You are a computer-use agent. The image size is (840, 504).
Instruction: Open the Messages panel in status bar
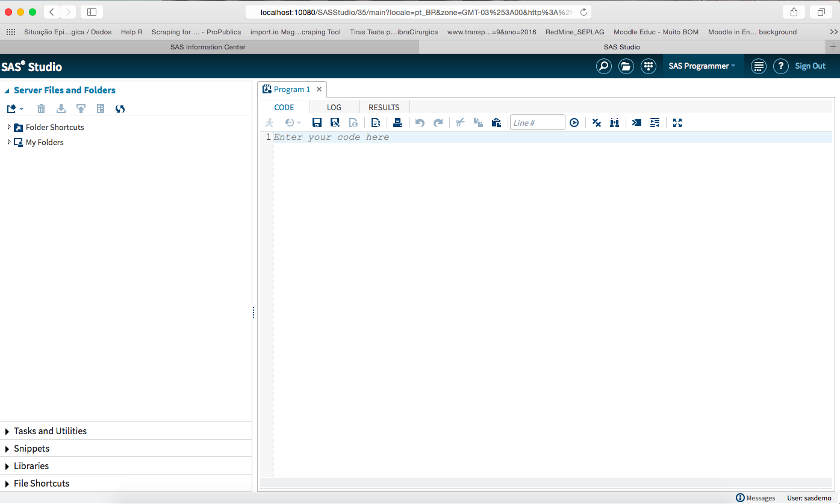click(756, 498)
